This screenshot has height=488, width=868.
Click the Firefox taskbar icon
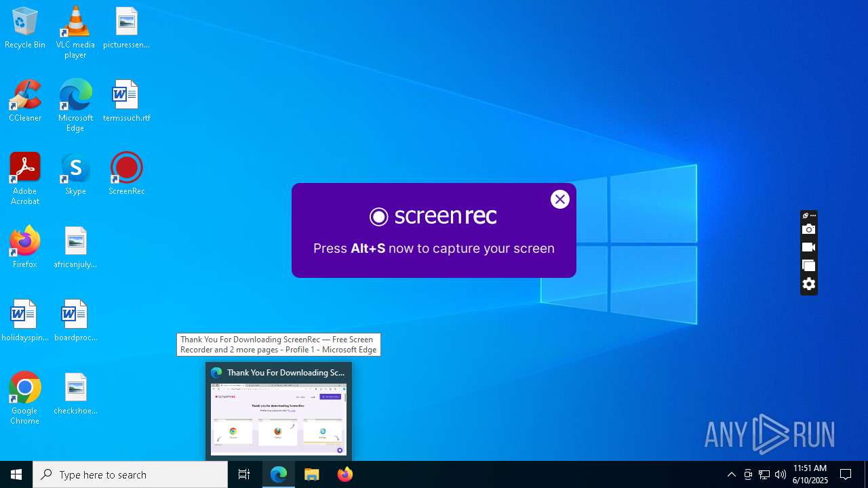(x=345, y=474)
